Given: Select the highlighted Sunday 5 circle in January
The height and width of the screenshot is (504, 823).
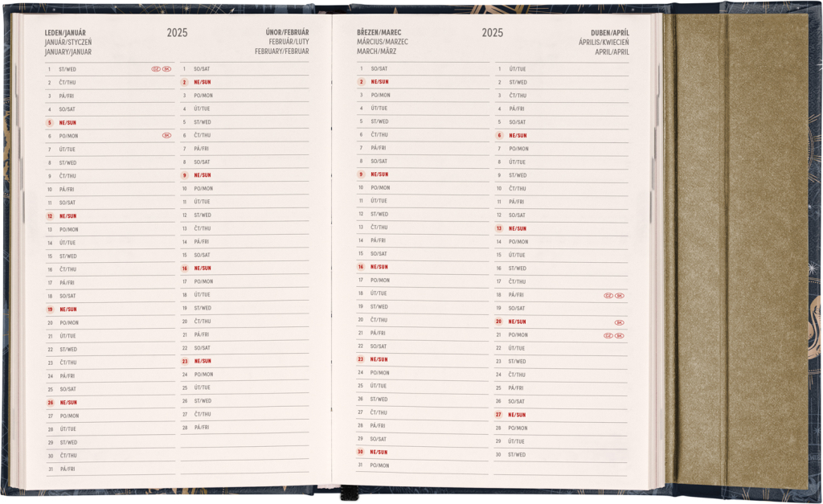Looking at the screenshot, I should coord(50,123).
